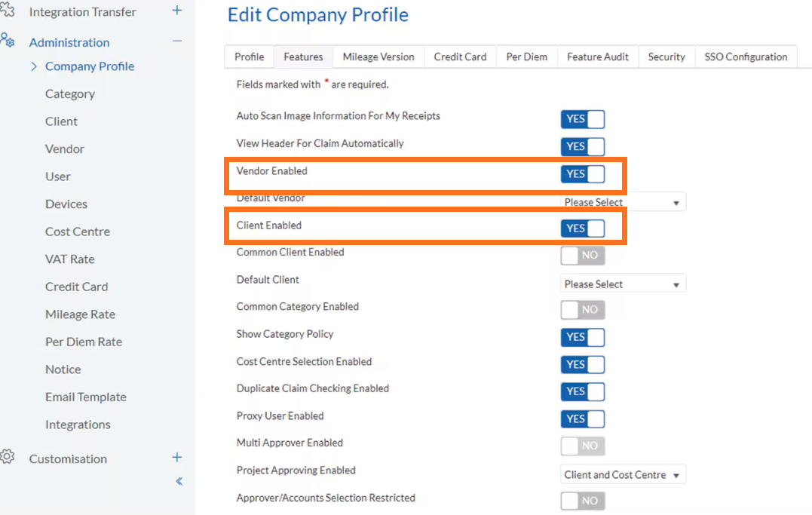Open the Mileage Version tab
The image size is (812, 515).
click(378, 57)
